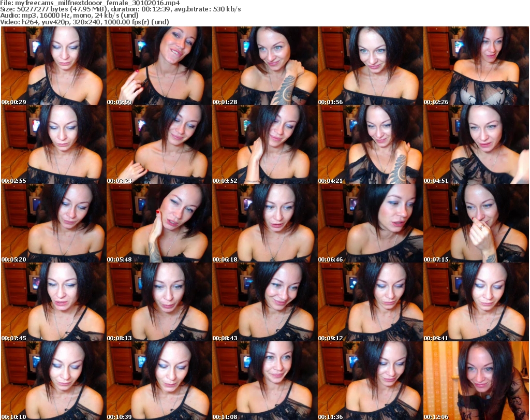Pick the frame at 00:06:46
This screenshot has width=530, height=420.
[371, 224]
